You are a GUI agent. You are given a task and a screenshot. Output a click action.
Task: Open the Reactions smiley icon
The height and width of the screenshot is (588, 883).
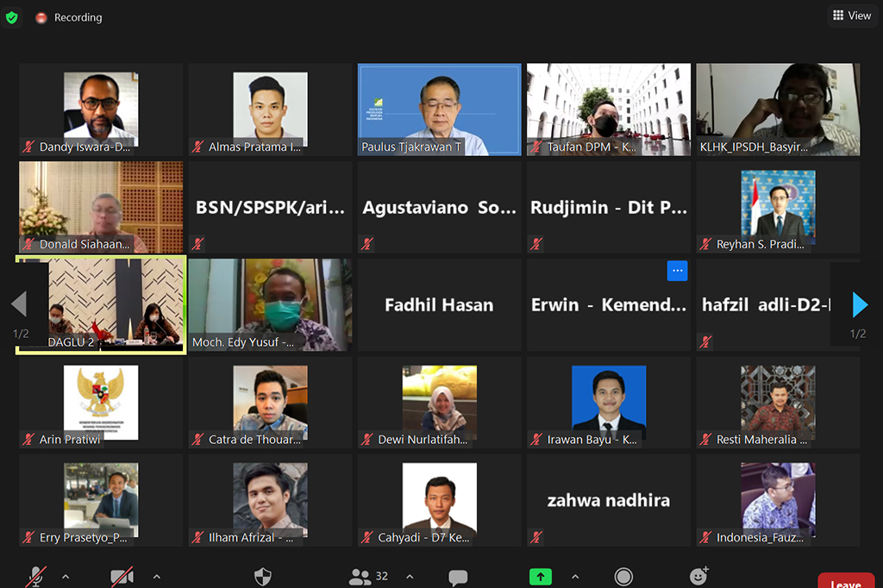(x=698, y=576)
